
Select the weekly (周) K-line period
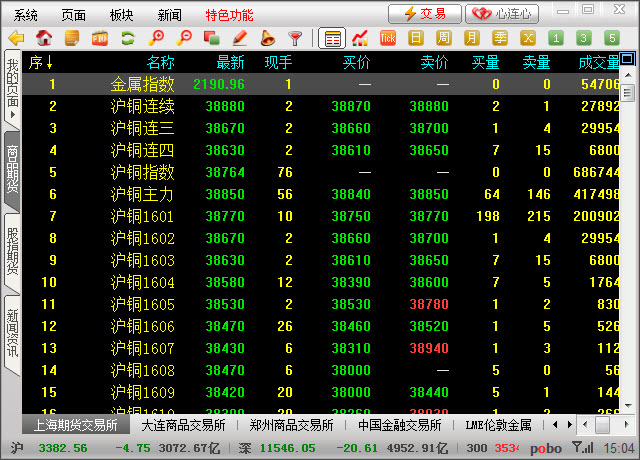[x=444, y=39]
